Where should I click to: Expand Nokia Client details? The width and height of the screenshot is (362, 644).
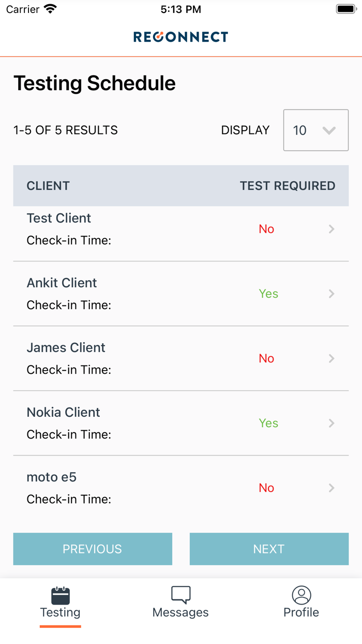[x=331, y=423]
